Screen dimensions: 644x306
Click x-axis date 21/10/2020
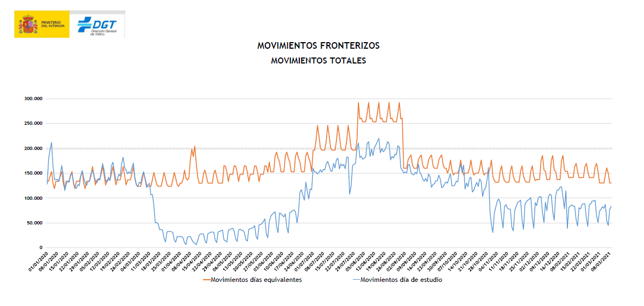click(x=468, y=261)
